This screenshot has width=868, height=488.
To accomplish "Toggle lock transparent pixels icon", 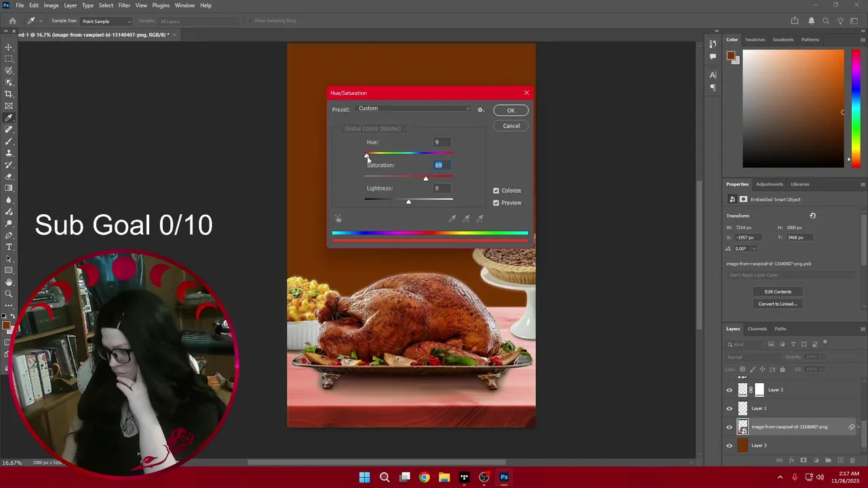I will (x=742, y=369).
